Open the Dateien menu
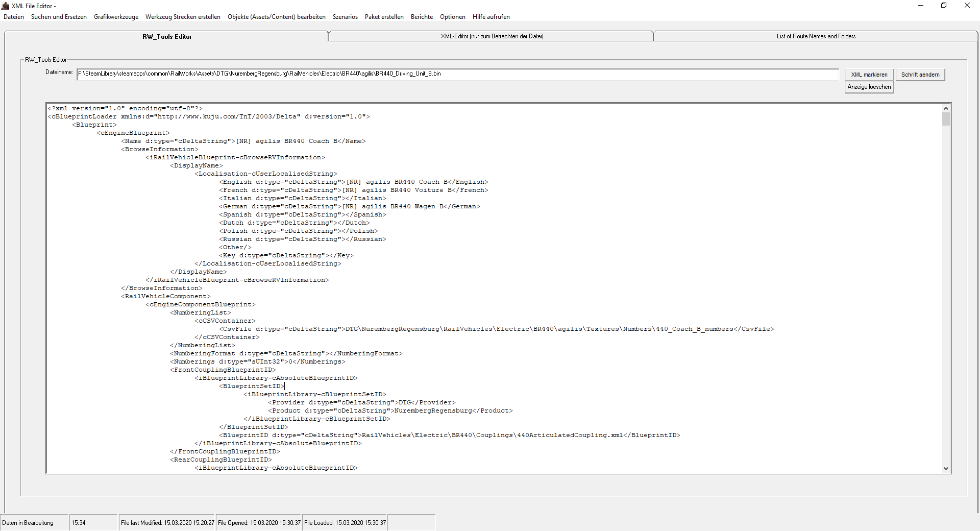The image size is (980, 531). tap(14, 17)
